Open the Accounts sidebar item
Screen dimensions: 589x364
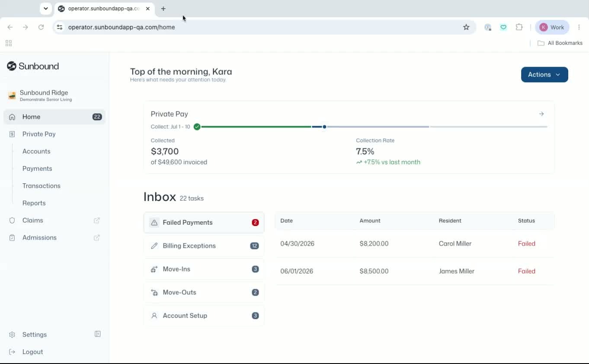[36, 151]
